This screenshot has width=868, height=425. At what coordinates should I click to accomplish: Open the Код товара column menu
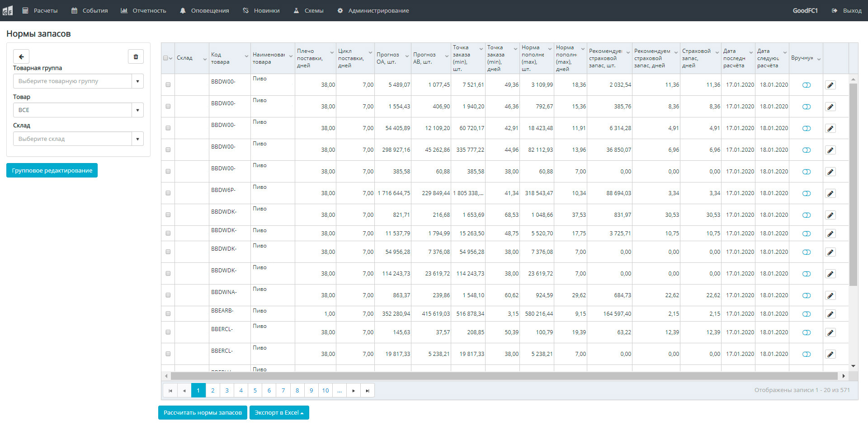(246, 56)
